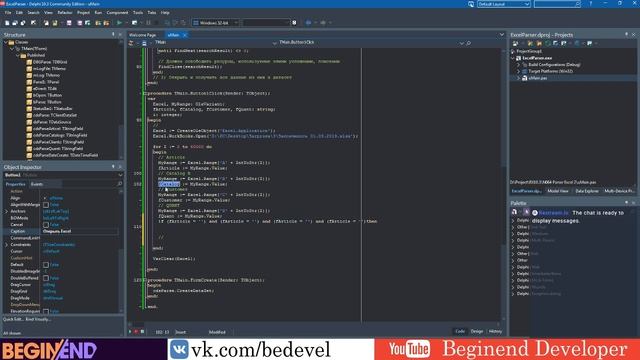Switch to the Properties tab
Viewport: 640px width, 360px height.
click(x=16, y=184)
